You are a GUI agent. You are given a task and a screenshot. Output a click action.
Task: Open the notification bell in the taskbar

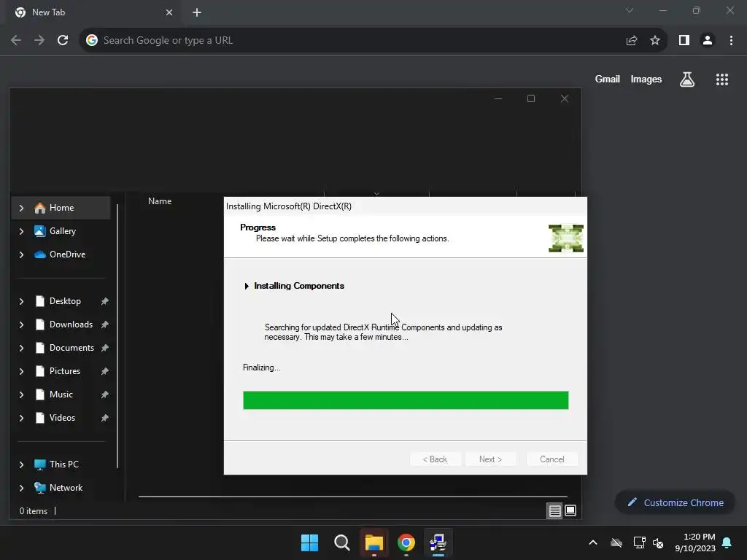(x=727, y=542)
